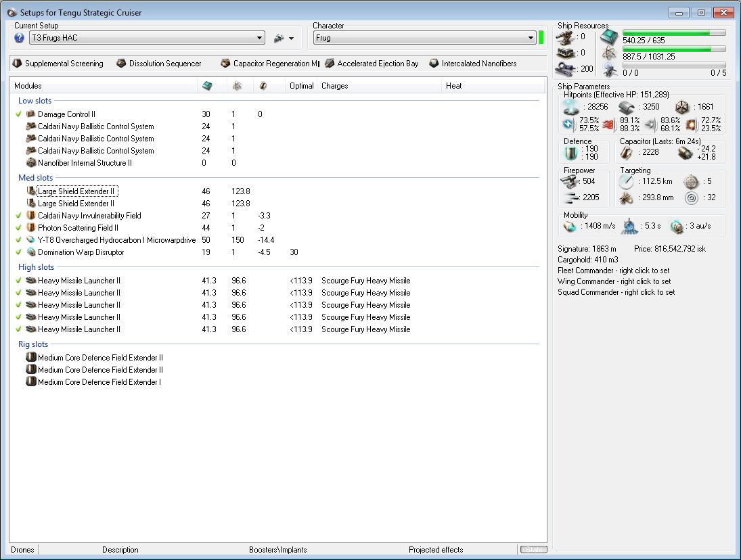Image resolution: width=741 pixels, height=560 pixels.
Task: Click the Stats button at bottom right
Action: click(x=533, y=550)
